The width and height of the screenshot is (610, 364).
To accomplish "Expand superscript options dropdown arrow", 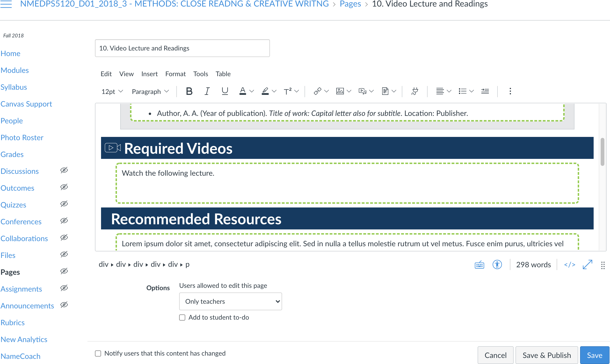I will tap(297, 91).
